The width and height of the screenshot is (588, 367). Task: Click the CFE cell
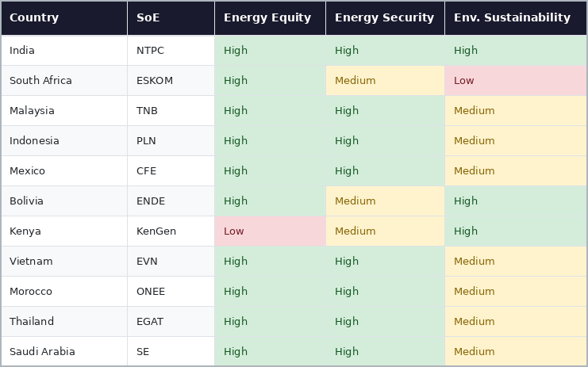[x=171, y=171]
